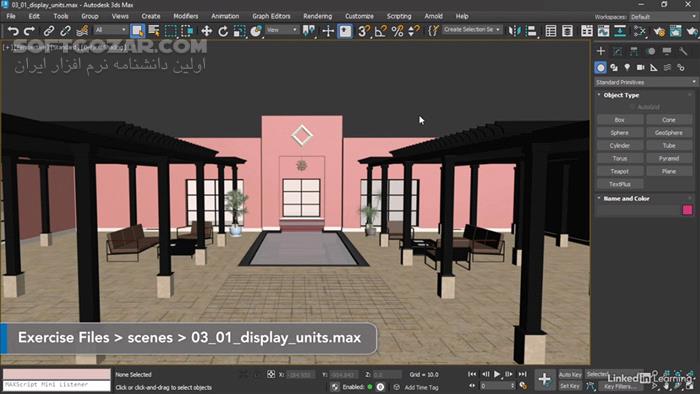The width and height of the screenshot is (700, 394).
Task: Open the Rendering menu
Action: 317,16
